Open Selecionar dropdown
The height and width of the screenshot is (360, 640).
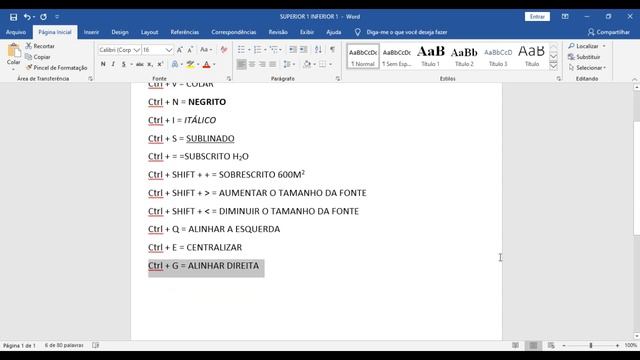(587, 68)
